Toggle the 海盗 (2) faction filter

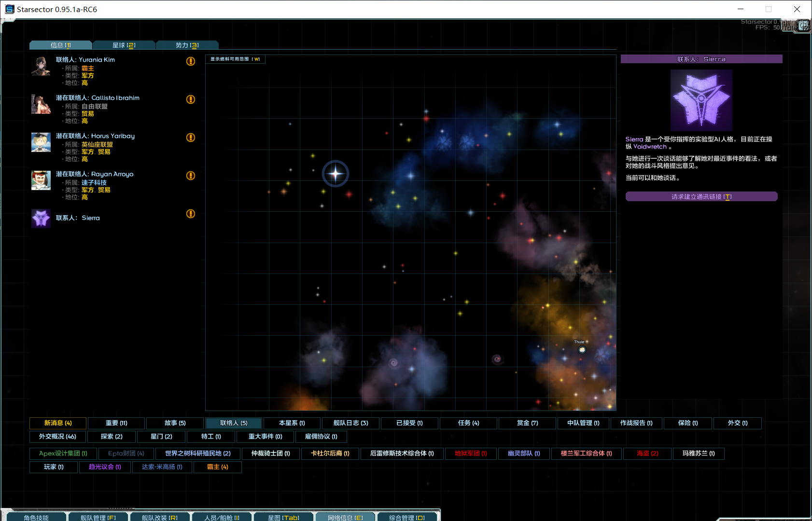647,453
